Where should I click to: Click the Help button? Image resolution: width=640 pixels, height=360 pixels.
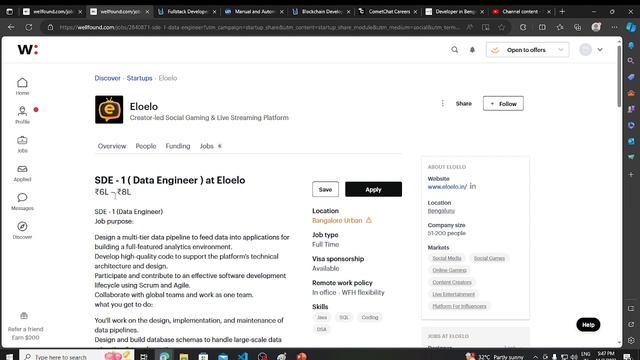pyautogui.click(x=588, y=325)
